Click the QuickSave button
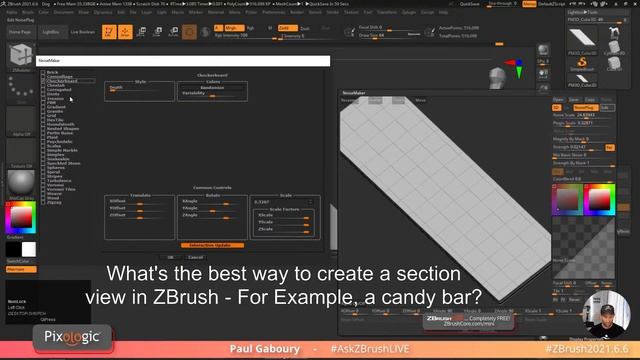 tap(469, 4)
